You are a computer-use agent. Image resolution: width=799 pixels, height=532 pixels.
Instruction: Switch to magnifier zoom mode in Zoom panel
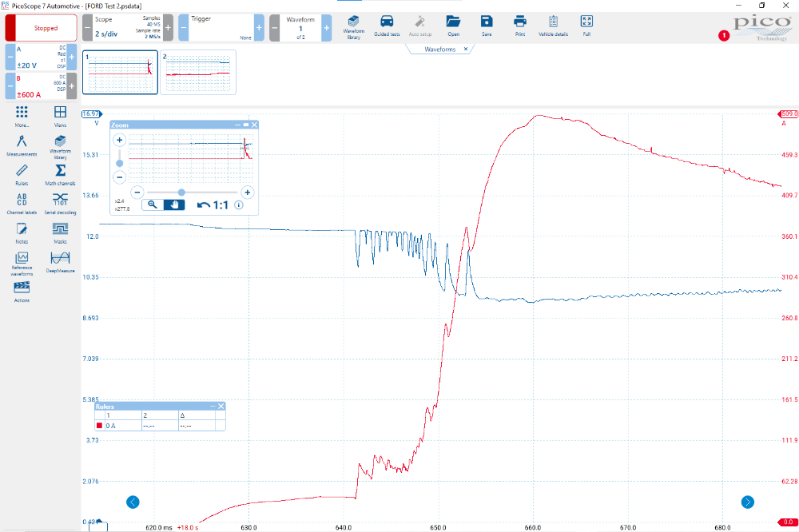click(153, 204)
